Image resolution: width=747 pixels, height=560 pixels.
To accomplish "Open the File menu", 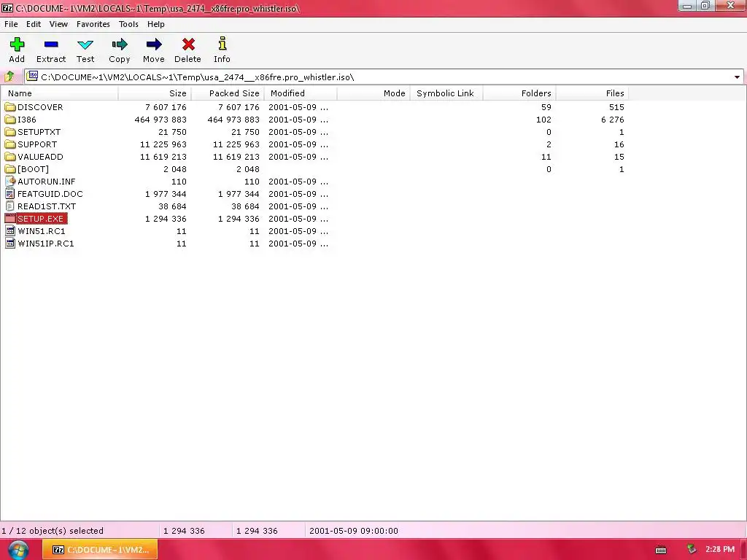I will pyautogui.click(x=11, y=24).
